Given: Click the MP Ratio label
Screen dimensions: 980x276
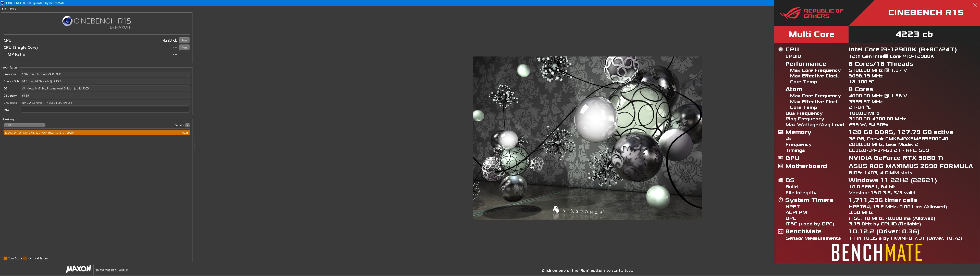Looking at the screenshot, I should coord(16,54).
